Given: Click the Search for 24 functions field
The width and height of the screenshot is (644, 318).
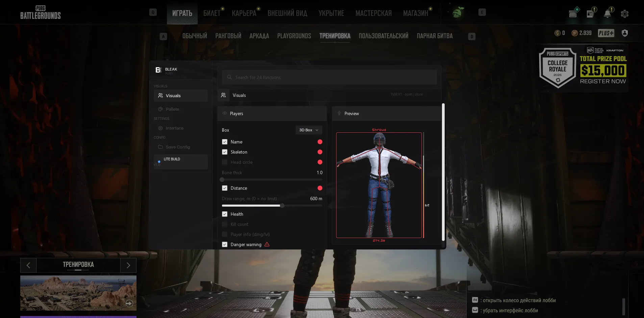Looking at the screenshot, I should pos(329,77).
